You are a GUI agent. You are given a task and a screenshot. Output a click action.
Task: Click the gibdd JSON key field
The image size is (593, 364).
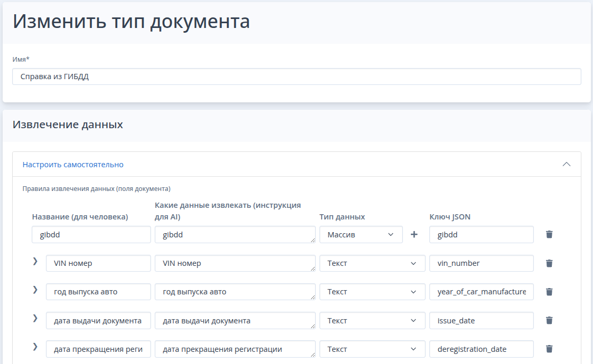point(481,235)
